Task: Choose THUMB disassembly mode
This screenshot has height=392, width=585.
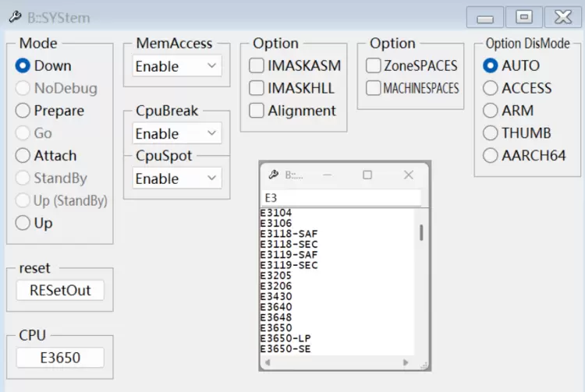Action: coord(491,133)
